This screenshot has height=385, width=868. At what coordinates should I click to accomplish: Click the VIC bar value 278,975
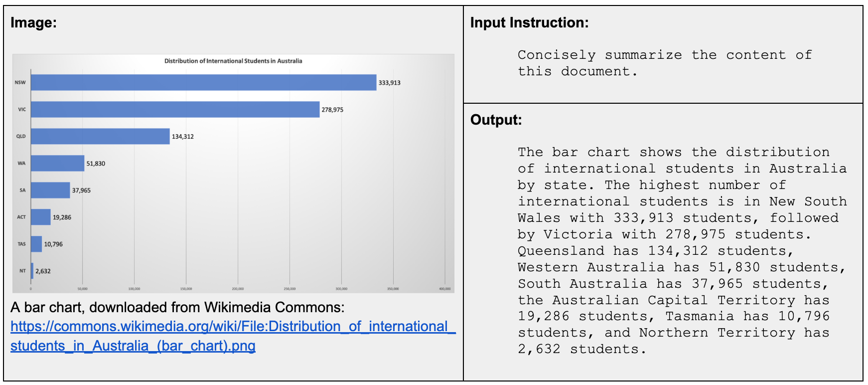[332, 110]
